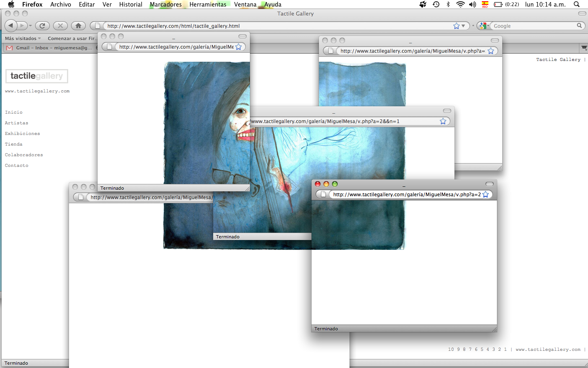Toggle toolbar pill in the main Tactile Gallery window
588x368 pixels.
coord(582,13)
